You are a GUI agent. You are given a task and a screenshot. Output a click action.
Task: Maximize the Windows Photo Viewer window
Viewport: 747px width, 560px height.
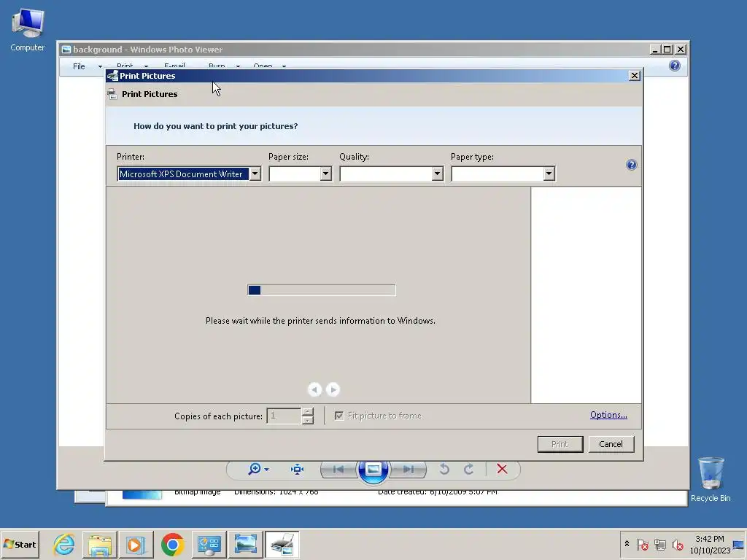coord(667,50)
